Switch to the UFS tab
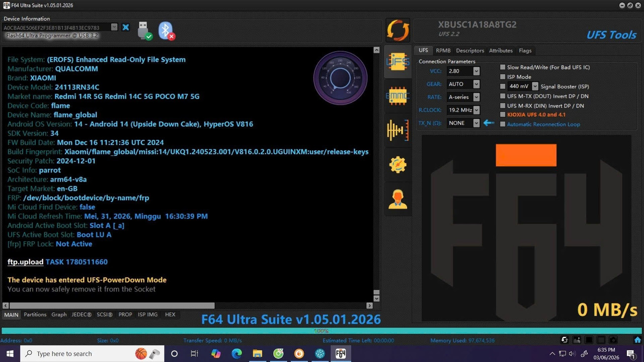Viewport: 644px width, 362px height. tap(424, 50)
